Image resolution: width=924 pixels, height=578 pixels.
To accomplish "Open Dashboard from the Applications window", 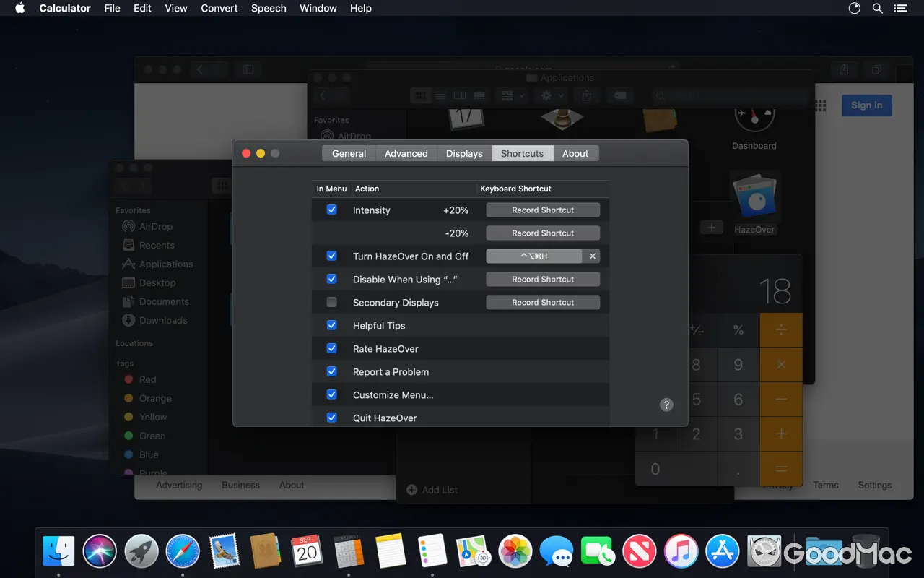I will pyautogui.click(x=754, y=119).
